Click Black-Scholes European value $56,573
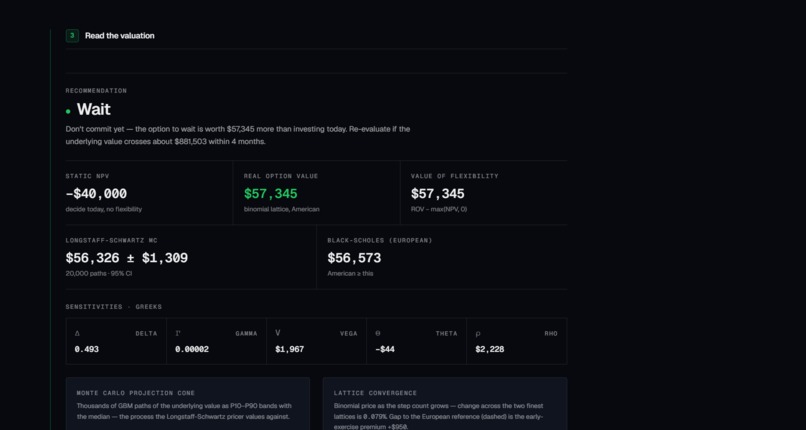The width and height of the screenshot is (806, 430). (354, 258)
